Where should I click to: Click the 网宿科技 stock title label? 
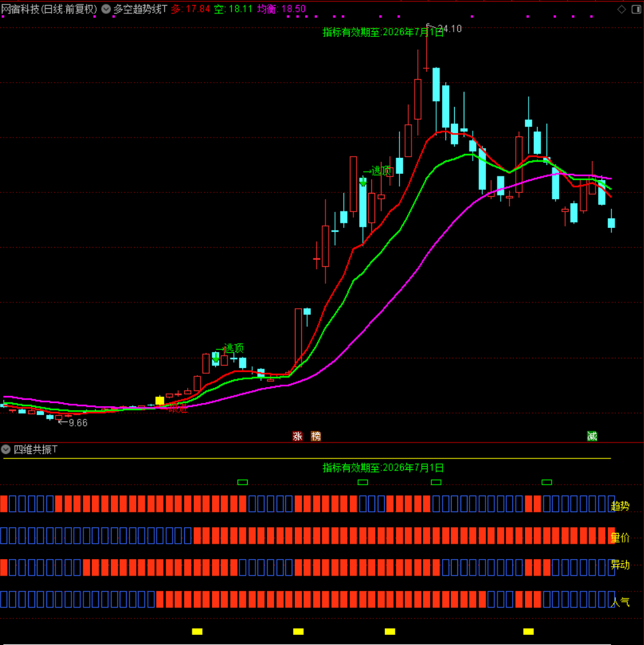coord(49,9)
